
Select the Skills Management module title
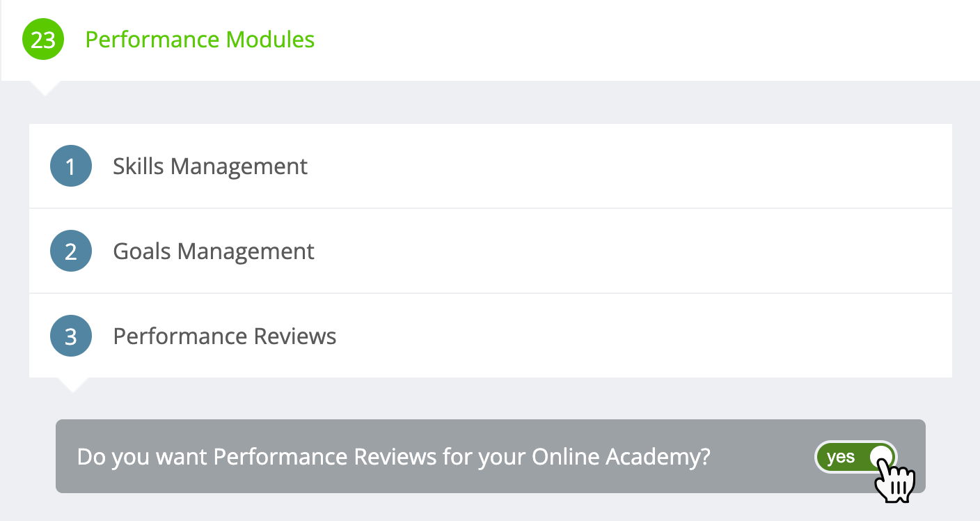(x=210, y=166)
